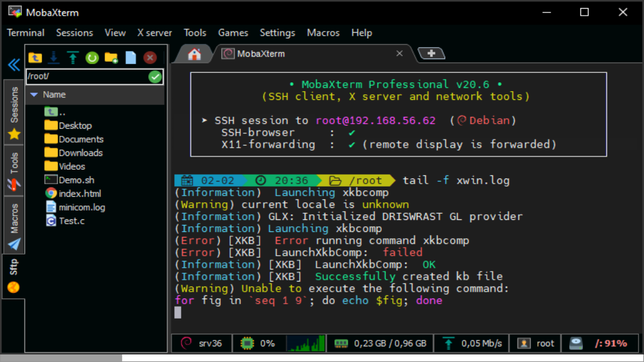Open the Terminal menu
Screen dimensions: 644x362
pos(25,33)
